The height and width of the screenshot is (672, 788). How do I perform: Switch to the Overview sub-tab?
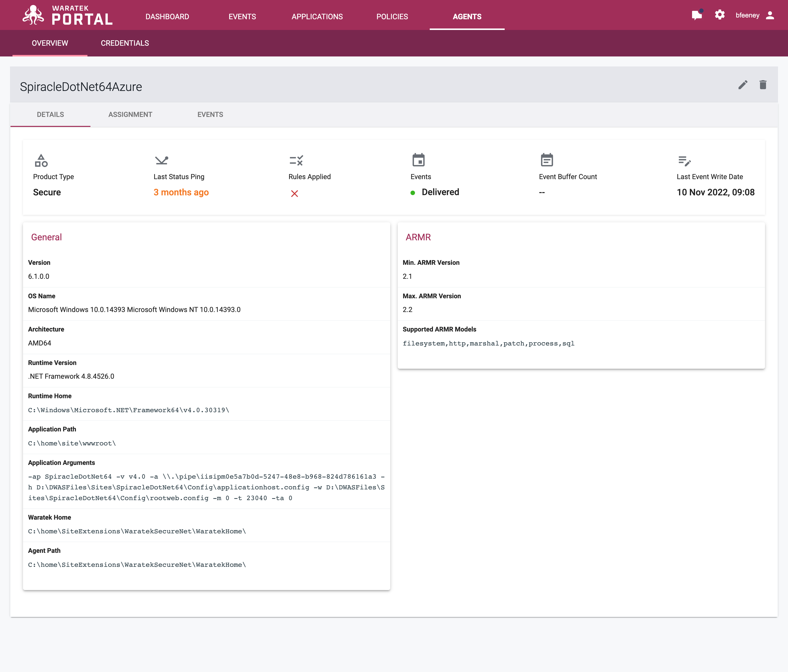click(50, 43)
